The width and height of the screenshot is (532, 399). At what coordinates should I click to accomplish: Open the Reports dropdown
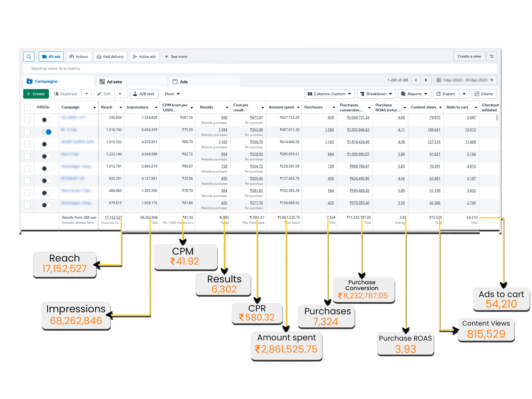point(414,94)
